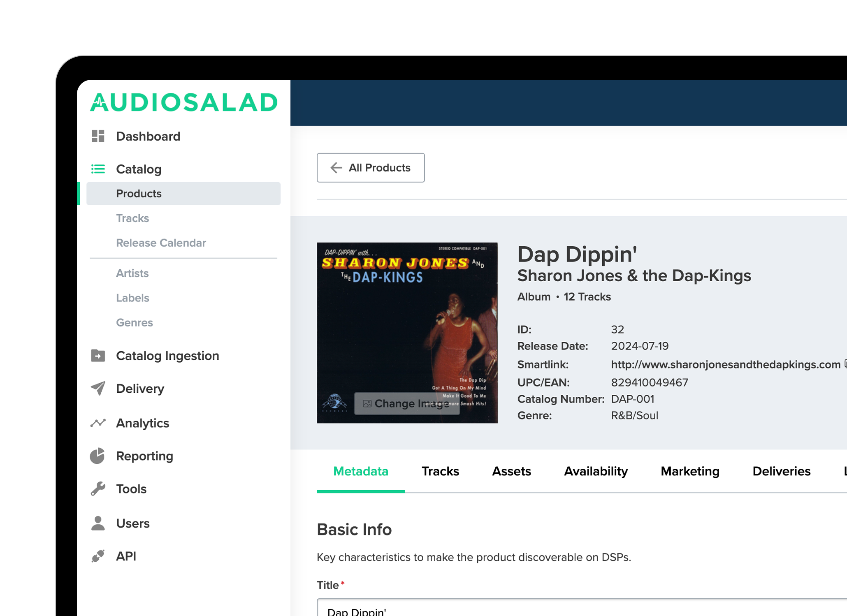
Task: Click the Catalog Ingestion folder icon
Action: tap(98, 355)
